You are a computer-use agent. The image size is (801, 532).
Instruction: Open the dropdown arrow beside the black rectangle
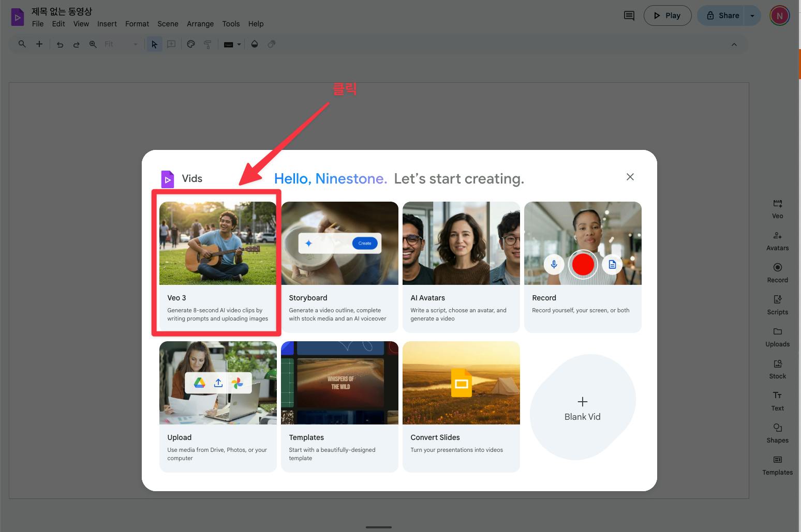[x=239, y=44]
